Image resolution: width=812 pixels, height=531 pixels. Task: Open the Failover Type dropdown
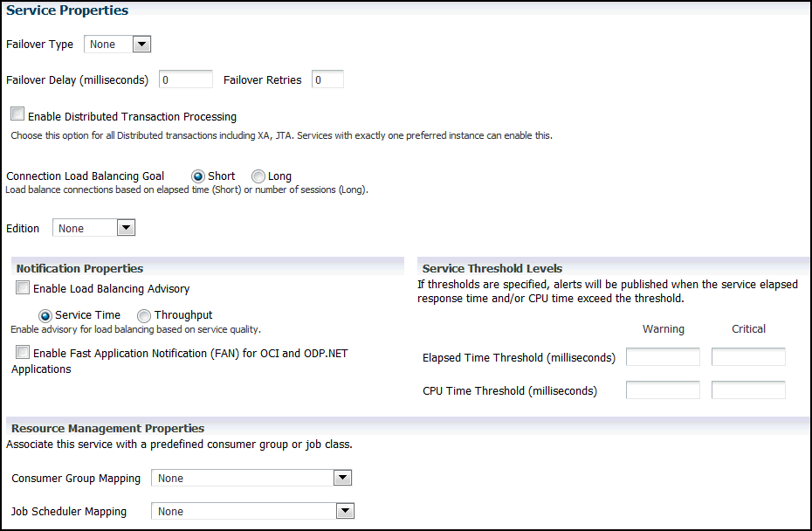tap(117, 45)
